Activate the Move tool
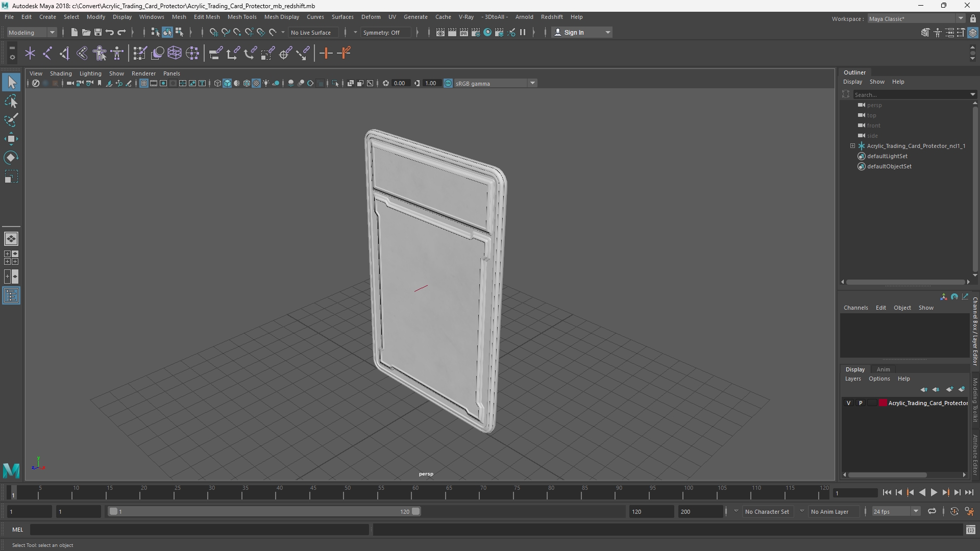Image resolution: width=980 pixels, height=551 pixels. point(11,139)
